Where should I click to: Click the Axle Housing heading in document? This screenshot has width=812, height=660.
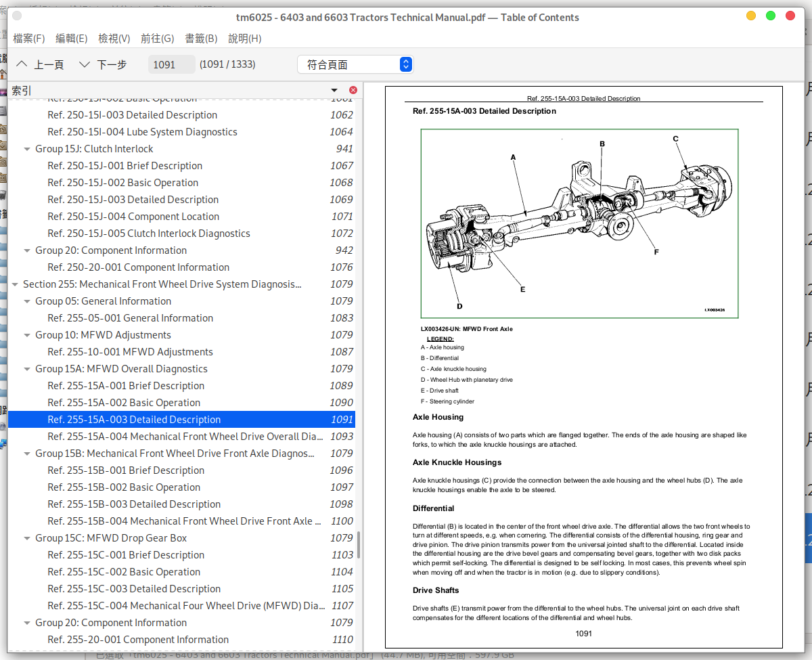coord(438,417)
